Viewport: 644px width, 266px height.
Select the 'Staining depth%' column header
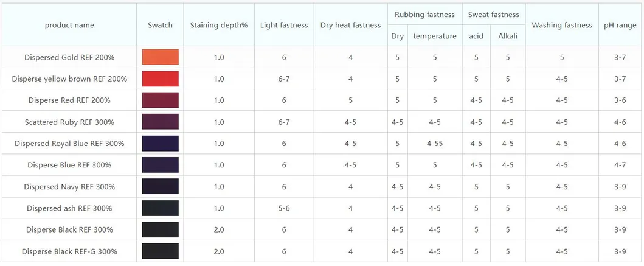(219, 25)
